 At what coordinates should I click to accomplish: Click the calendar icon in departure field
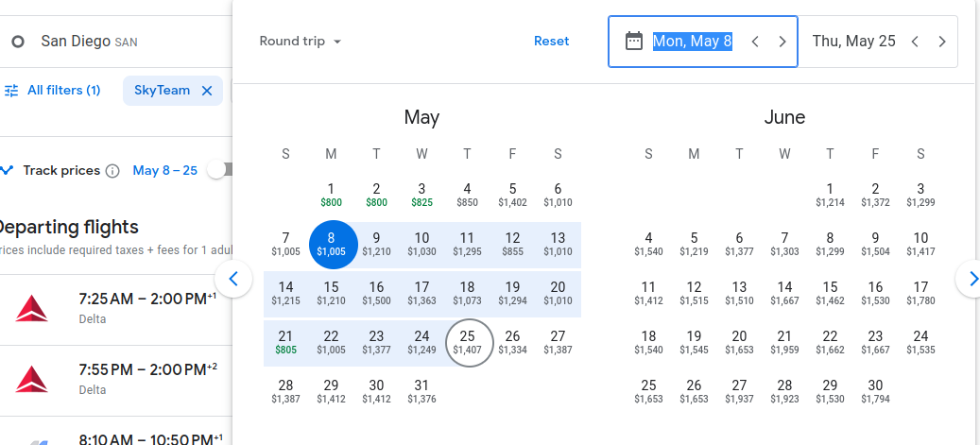tap(634, 42)
